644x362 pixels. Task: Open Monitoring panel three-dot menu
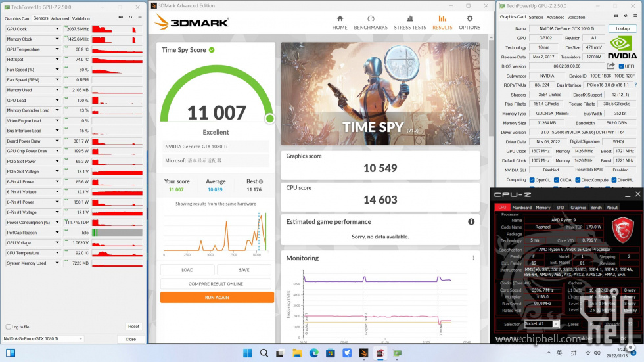(x=474, y=258)
